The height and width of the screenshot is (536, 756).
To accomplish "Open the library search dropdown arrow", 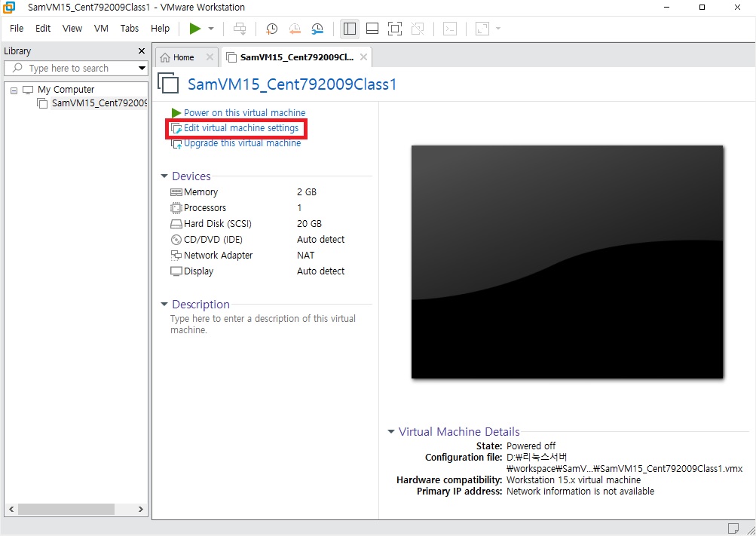I will pos(142,68).
